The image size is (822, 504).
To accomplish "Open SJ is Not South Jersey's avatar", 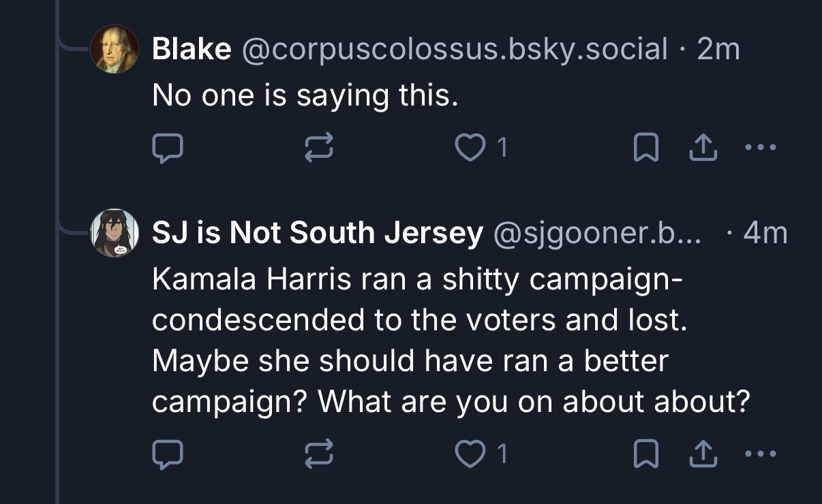I will click(x=115, y=233).
